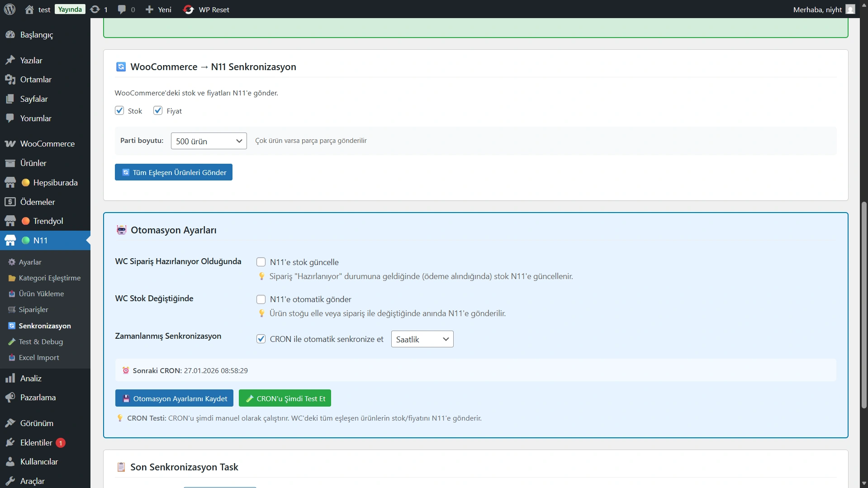
Task: Enable N11'e otomatik gönder checkbox
Action: click(x=261, y=299)
